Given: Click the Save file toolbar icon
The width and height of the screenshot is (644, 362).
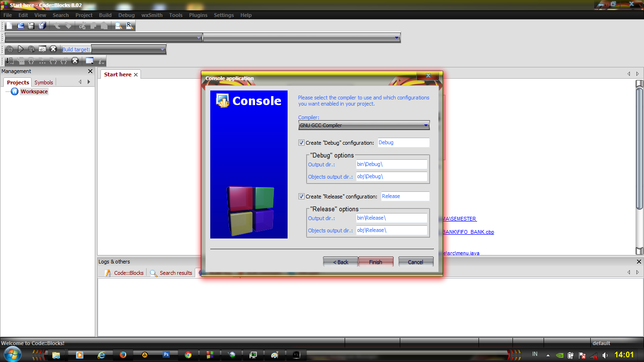Looking at the screenshot, I should click(31, 26).
